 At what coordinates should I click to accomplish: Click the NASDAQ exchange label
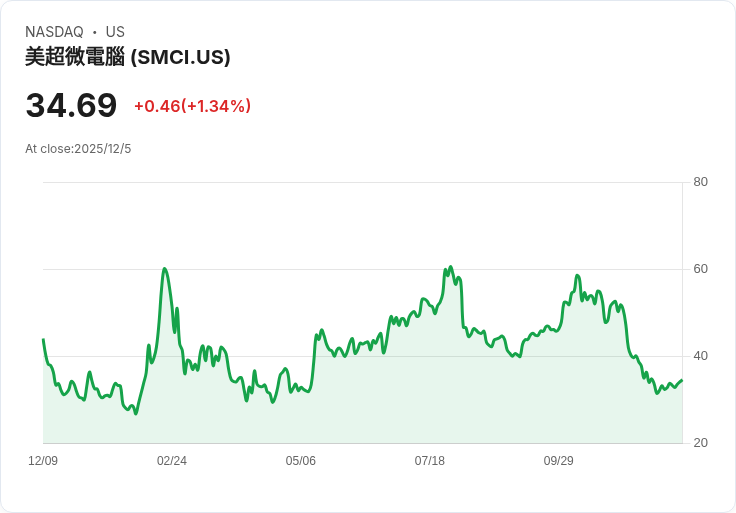tap(54, 32)
